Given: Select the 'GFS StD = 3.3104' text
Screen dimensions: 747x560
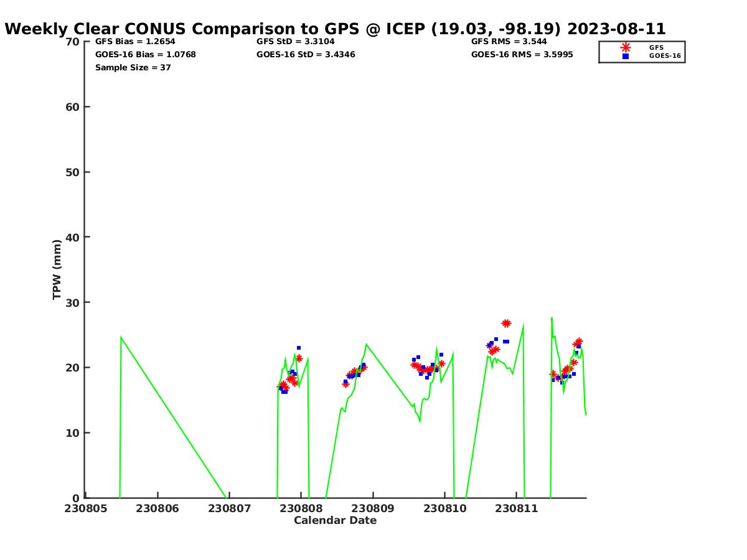Looking at the screenshot, I should 295,42.
